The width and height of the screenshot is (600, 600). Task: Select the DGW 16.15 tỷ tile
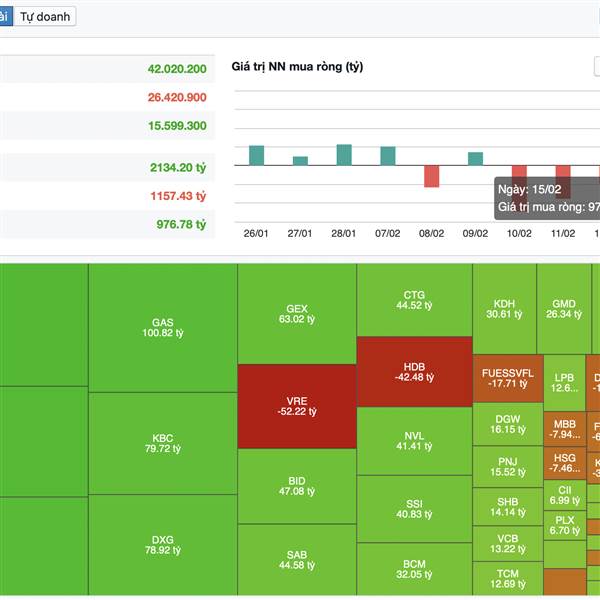click(508, 424)
